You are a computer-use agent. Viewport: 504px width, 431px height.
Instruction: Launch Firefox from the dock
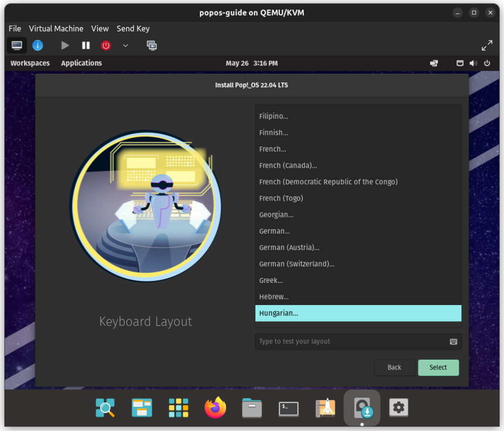(x=215, y=407)
